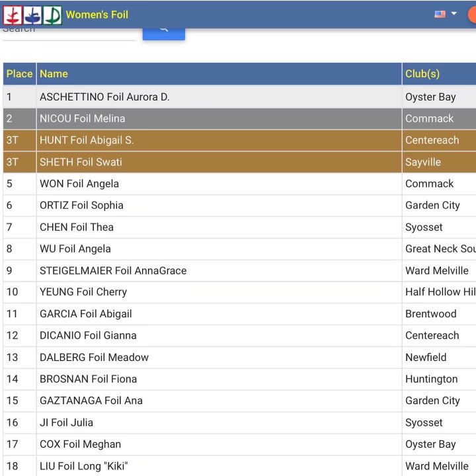Click the green sabre logo icon

click(52, 15)
